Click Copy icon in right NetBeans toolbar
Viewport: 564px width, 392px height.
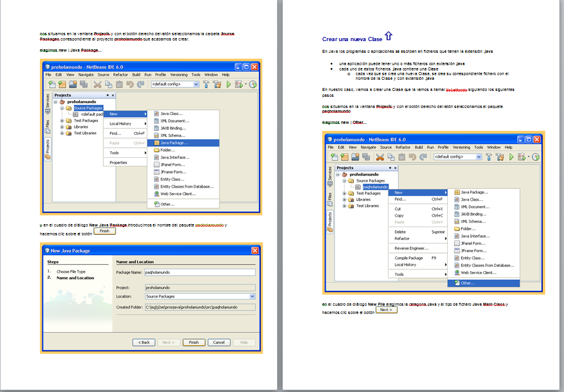391,157
